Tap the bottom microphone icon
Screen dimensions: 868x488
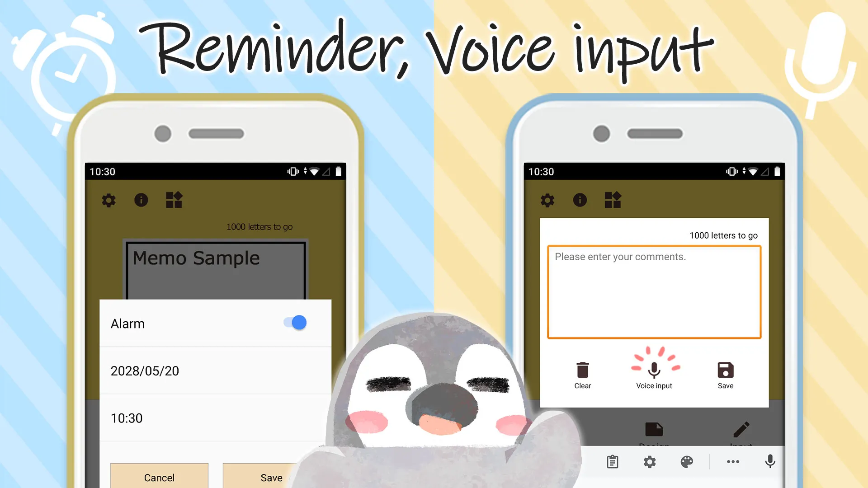point(769,462)
